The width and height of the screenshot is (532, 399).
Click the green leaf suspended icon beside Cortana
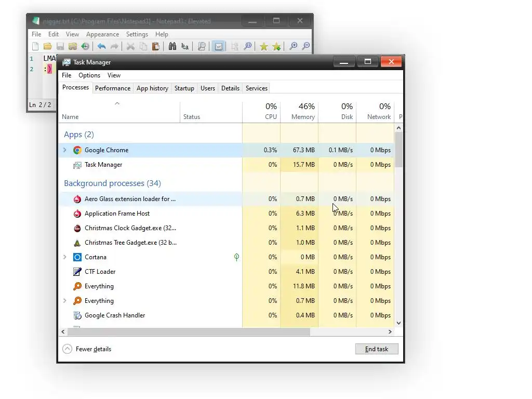click(x=236, y=257)
